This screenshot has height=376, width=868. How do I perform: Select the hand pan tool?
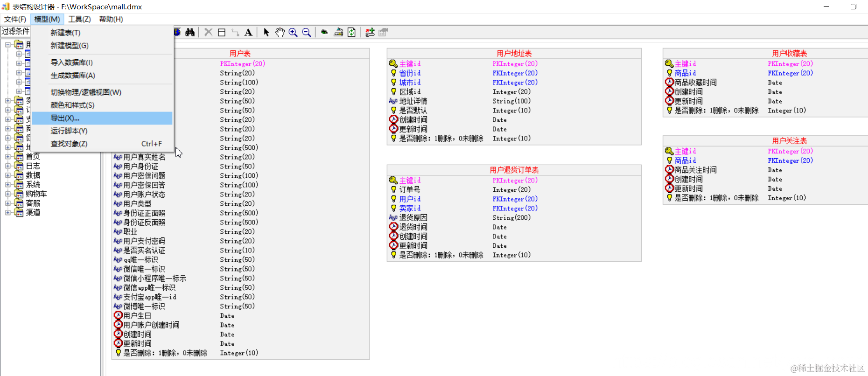click(280, 32)
